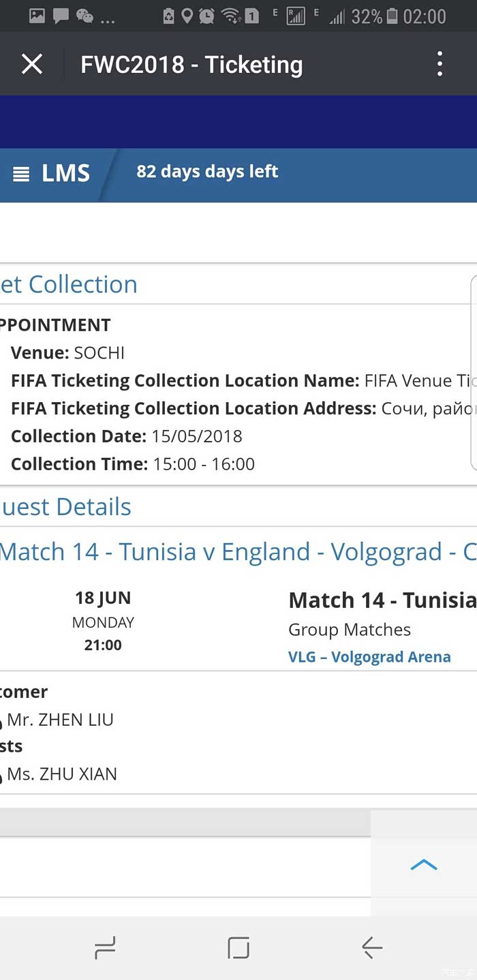Viewport: 477px width, 980px height.
Task: Select the Ticket Collection section header
Action: coord(68,284)
